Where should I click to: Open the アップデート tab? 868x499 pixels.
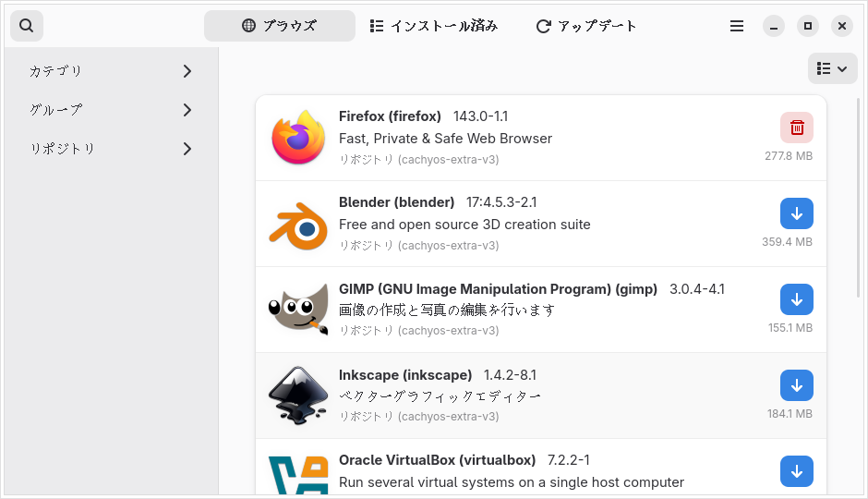[586, 26]
